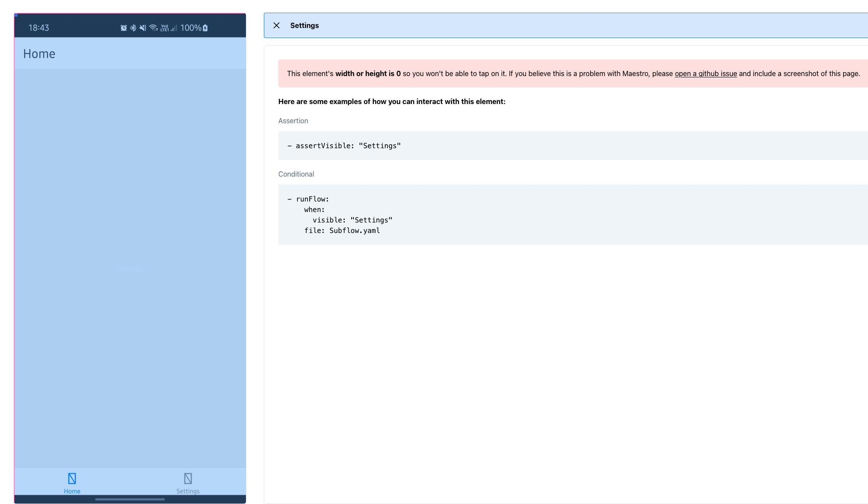Click the assertVisible "Settings" code snippet
Viewport: 868px width, 504px height.
click(x=348, y=146)
